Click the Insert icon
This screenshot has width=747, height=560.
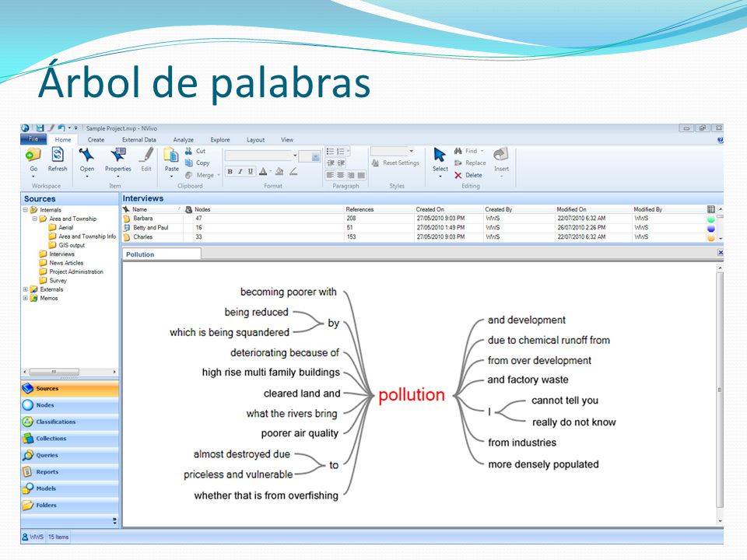501,155
